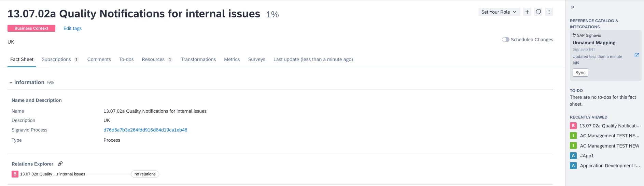The image size is (644, 186).
Task: Open Unnamed Mapping external link icon
Action: [636, 55]
